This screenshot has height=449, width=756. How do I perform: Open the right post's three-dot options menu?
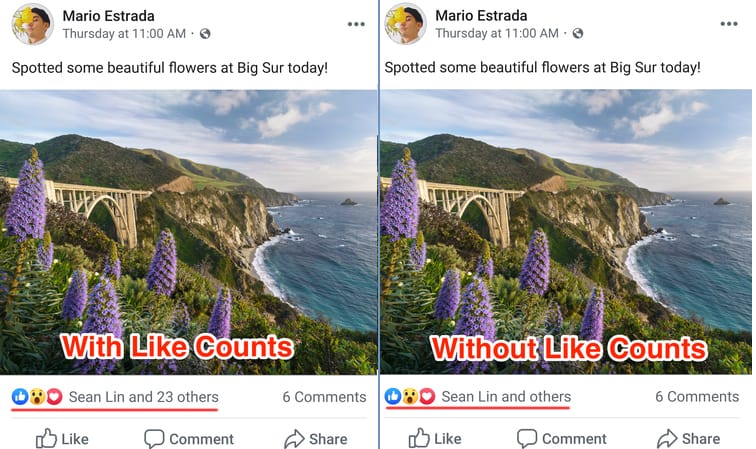pyautogui.click(x=729, y=23)
